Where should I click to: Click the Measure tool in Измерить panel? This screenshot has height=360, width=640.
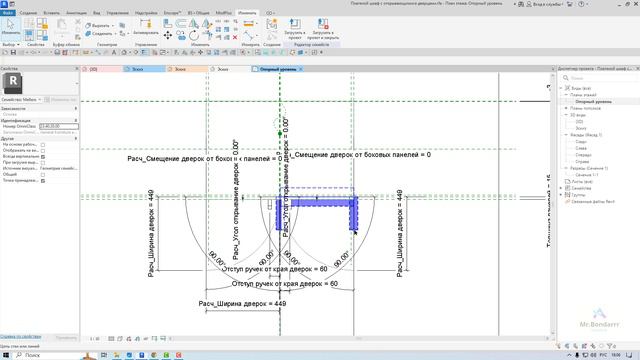[x=249, y=24]
